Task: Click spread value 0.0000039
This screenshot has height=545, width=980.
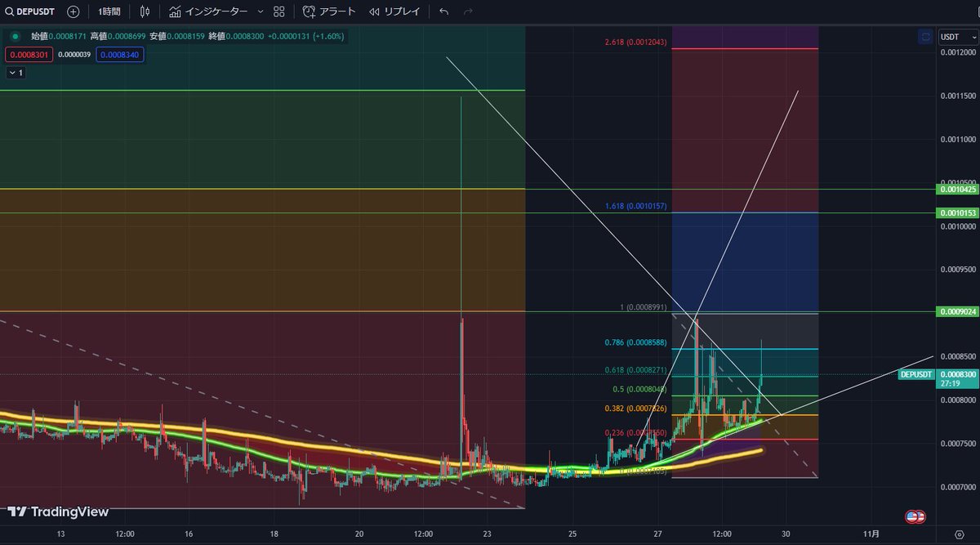Action: point(74,55)
